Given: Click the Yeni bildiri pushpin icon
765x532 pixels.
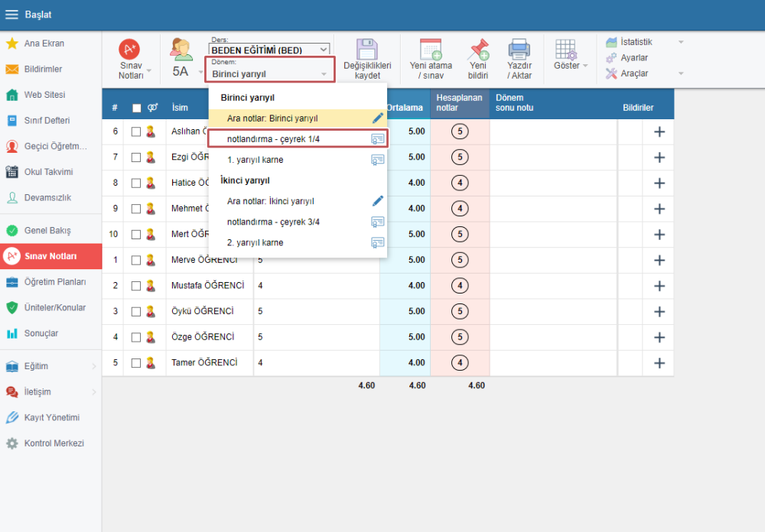Looking at the screenshot, I should point(478,49).
